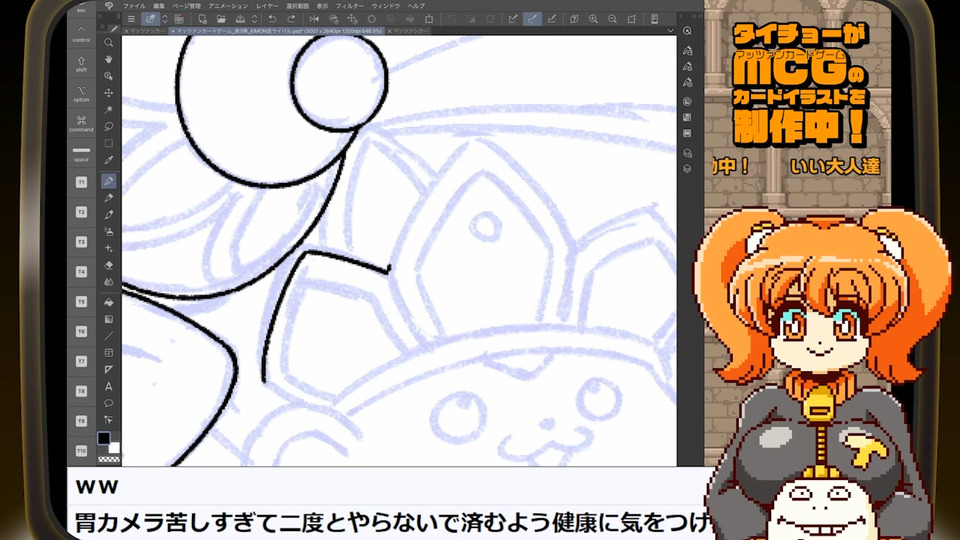Select the Blend tool

tap(108, 282)
